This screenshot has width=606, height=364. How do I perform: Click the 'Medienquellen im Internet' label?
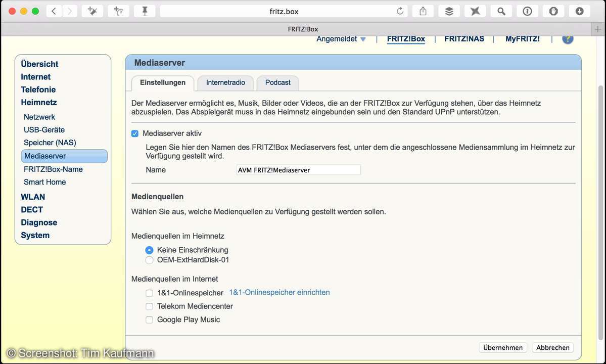pyautogui.click(x=175, y=279)
